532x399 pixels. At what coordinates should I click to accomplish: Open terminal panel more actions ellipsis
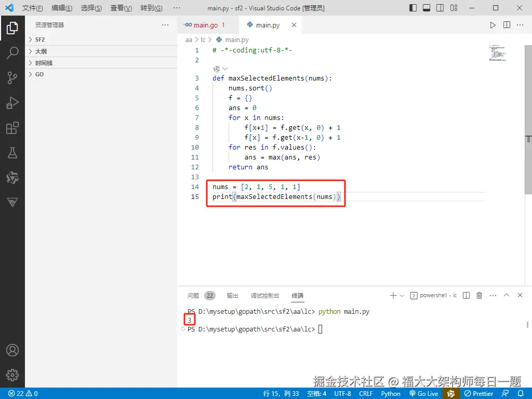pyautogui.click(x=493, y=296)
